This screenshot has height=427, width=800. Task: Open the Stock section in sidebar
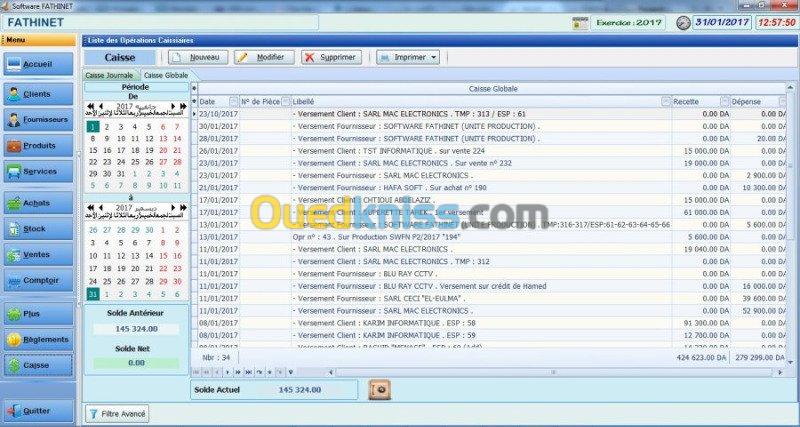click(39, 229)
